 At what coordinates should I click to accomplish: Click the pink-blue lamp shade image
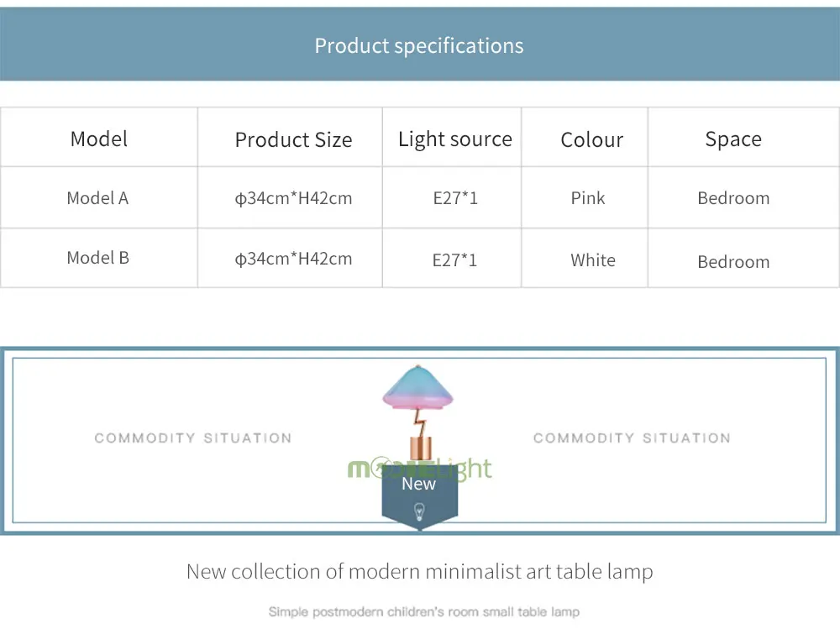click(417, 389)
